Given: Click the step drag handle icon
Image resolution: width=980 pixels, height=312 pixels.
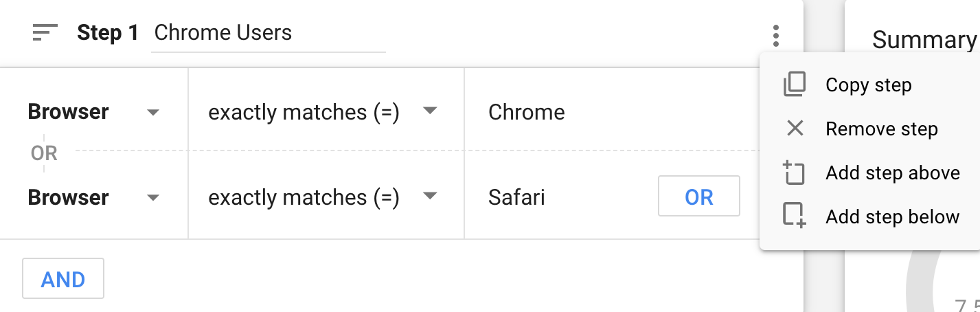Looking at the screenshot, I should click(45, 32).
